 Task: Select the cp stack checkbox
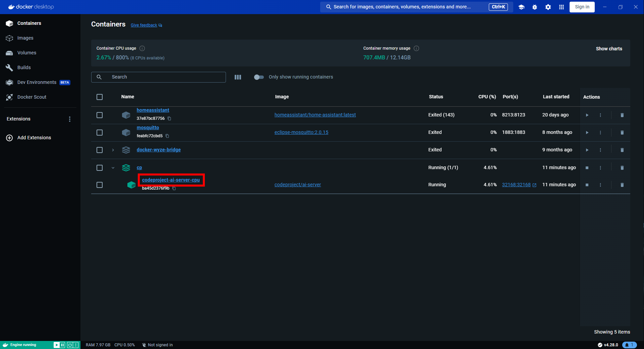100,168
